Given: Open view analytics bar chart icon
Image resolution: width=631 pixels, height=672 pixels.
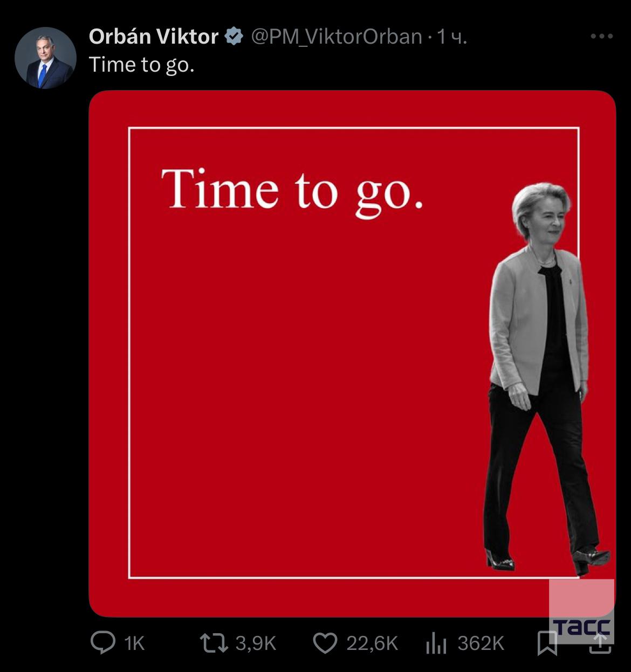Looking at the screenshot, I should [x=436, y=643].
